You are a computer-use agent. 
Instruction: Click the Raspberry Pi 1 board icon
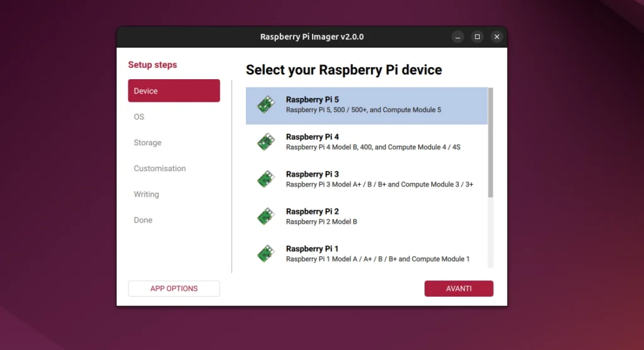266,254
